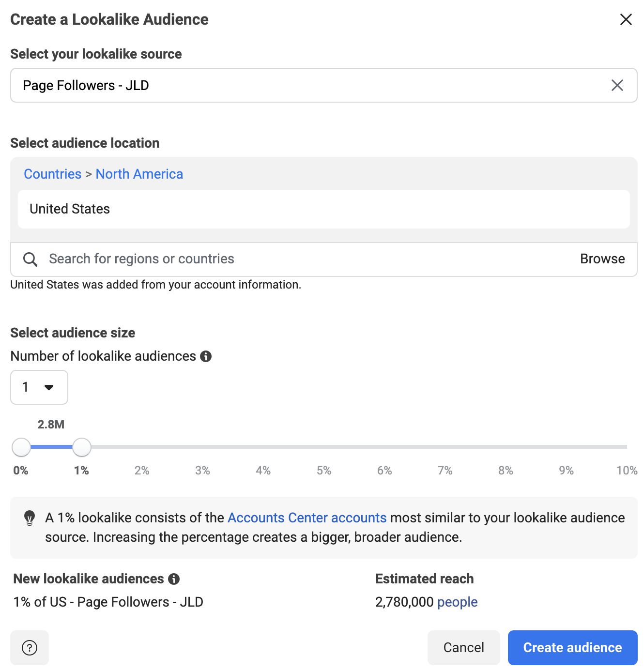Open info tooltip beside New lookalike audiences
This screenshot has width=644, height=671.
point(174,579)
